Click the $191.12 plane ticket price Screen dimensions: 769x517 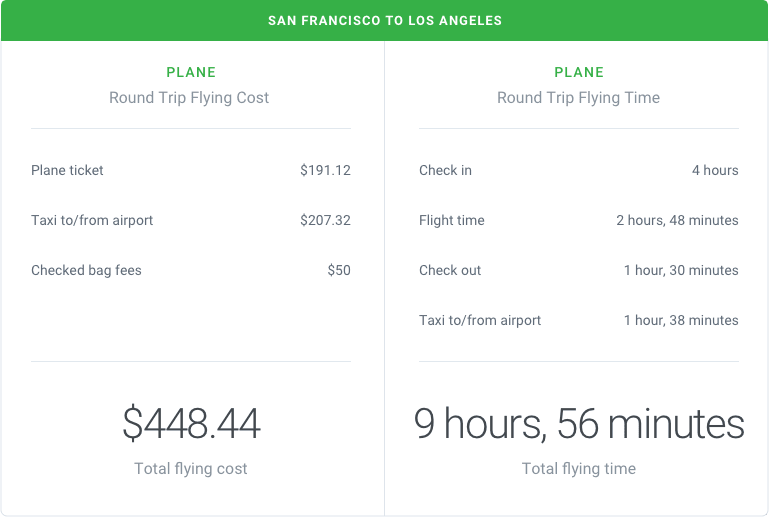click(325, 170)
